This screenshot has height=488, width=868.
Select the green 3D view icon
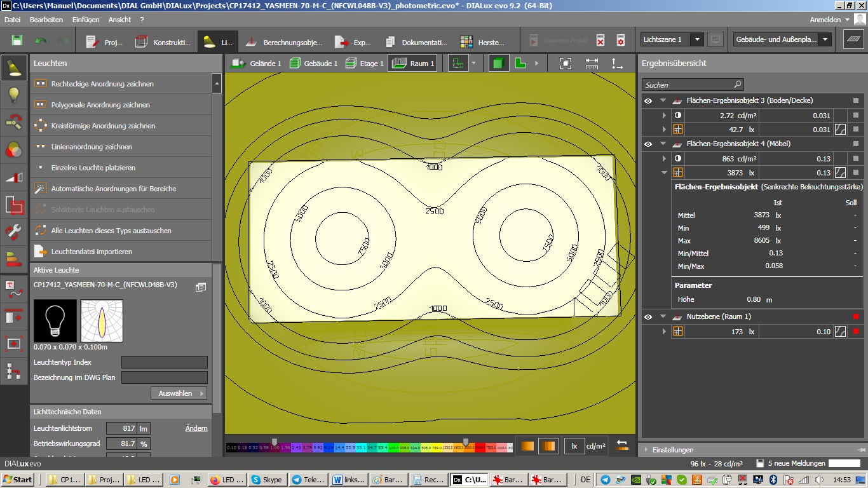pos(499,64)
